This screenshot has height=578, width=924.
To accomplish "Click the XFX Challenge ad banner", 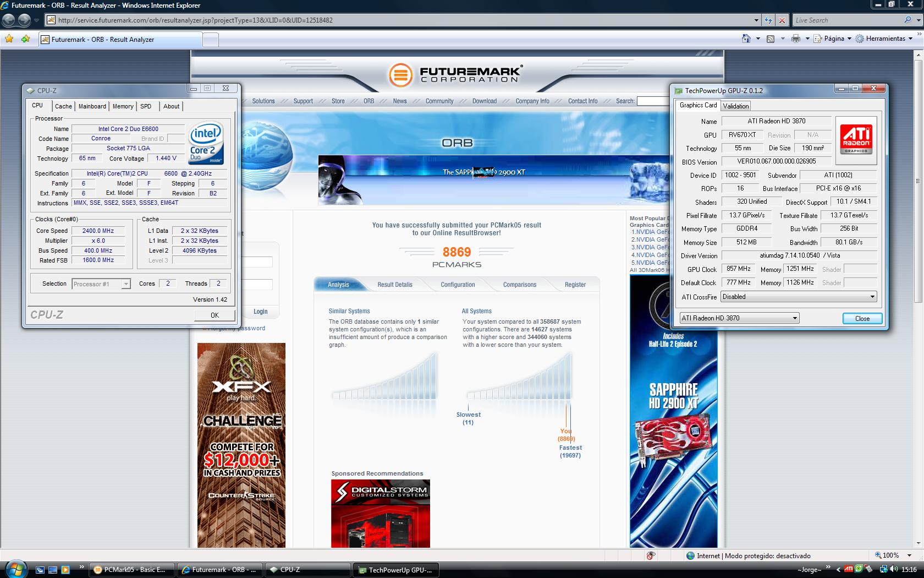I will click(241, 445).
